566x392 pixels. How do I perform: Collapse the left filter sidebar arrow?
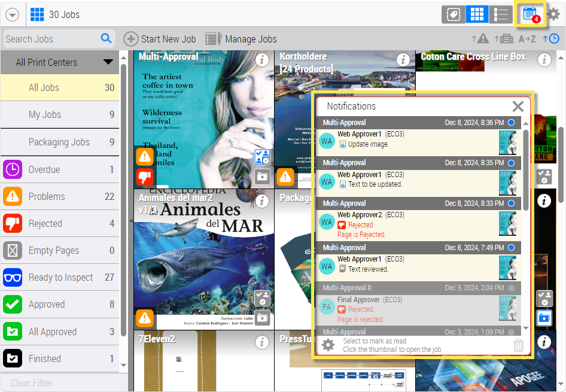point(130,221)
